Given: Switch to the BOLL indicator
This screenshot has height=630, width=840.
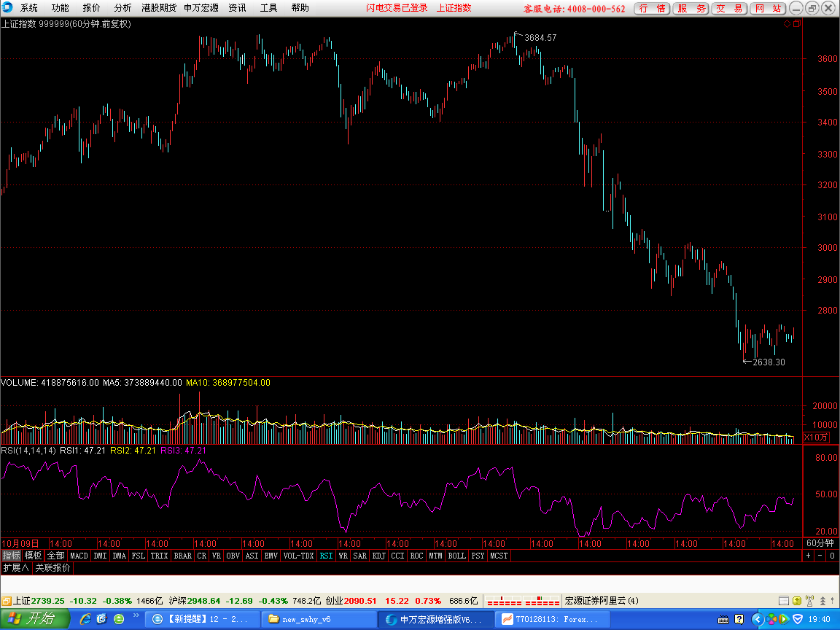Looking at the screenshot, I should click(457, 556).
